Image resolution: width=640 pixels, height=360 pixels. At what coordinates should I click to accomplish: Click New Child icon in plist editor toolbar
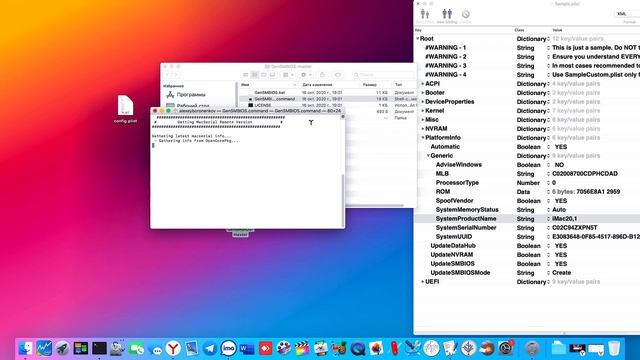coord(425,15)
